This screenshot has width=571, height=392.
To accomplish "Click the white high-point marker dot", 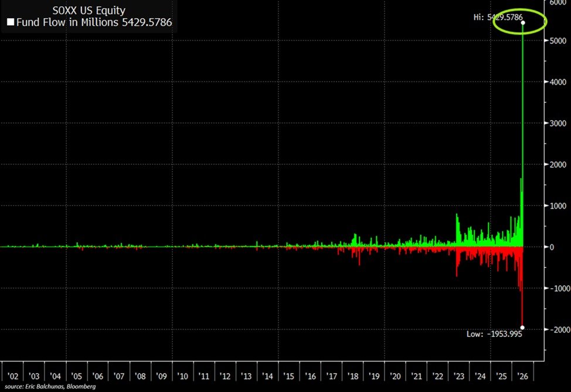I will point(523,23).
